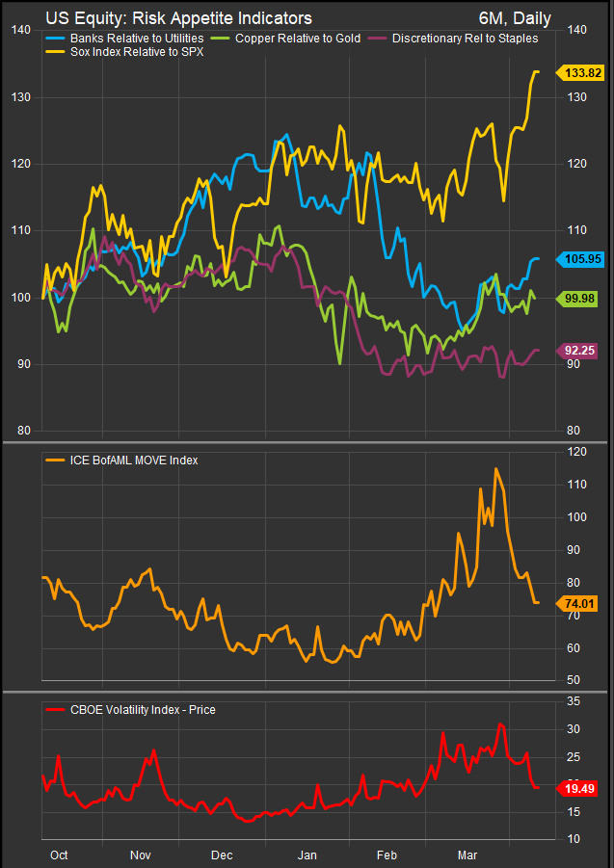Image resolution: width=614 pixels, height=868 pixels.
Task: Click the green 99.98 value tag
Action: click(x=582, y=300)
